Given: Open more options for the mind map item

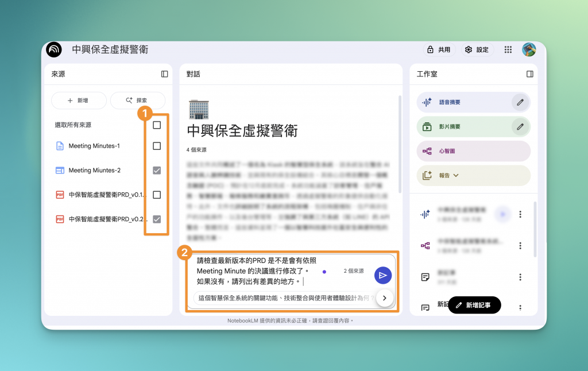Looking at the screenshot, I should [x=520, y=246].
